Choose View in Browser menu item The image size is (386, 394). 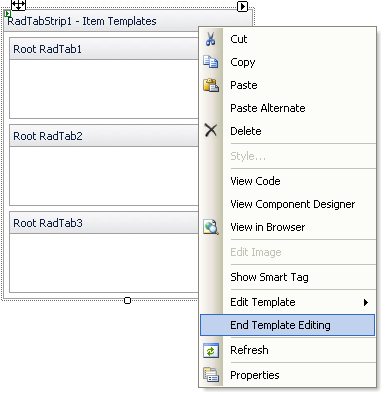[287, 227]
